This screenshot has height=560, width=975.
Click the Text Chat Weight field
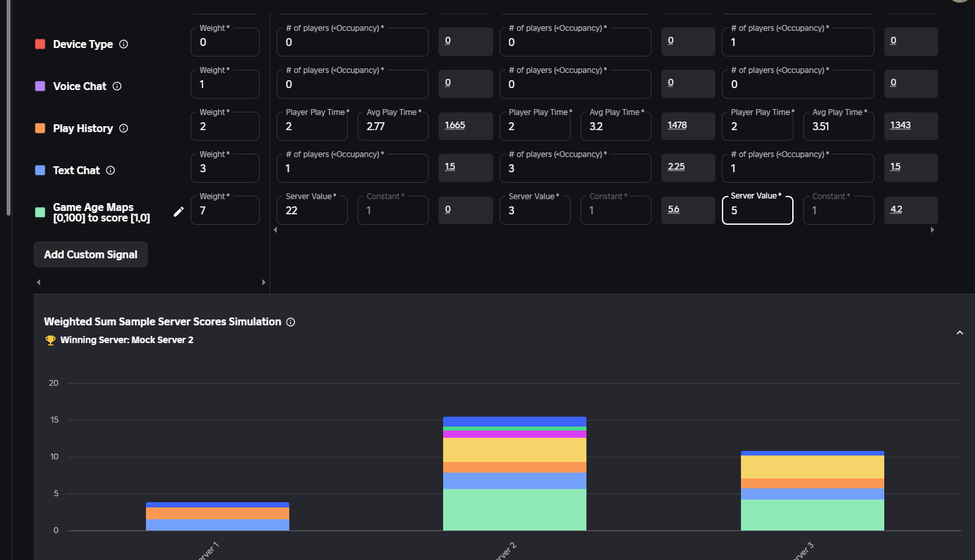pyautogui.click(x=225, y=168)
